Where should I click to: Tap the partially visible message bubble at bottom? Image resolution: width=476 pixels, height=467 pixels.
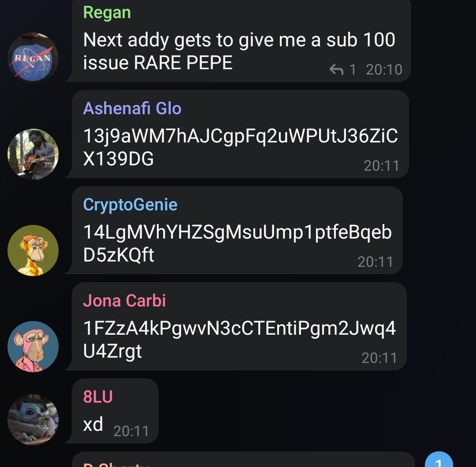pyautogui.click(x=243, y=460)
